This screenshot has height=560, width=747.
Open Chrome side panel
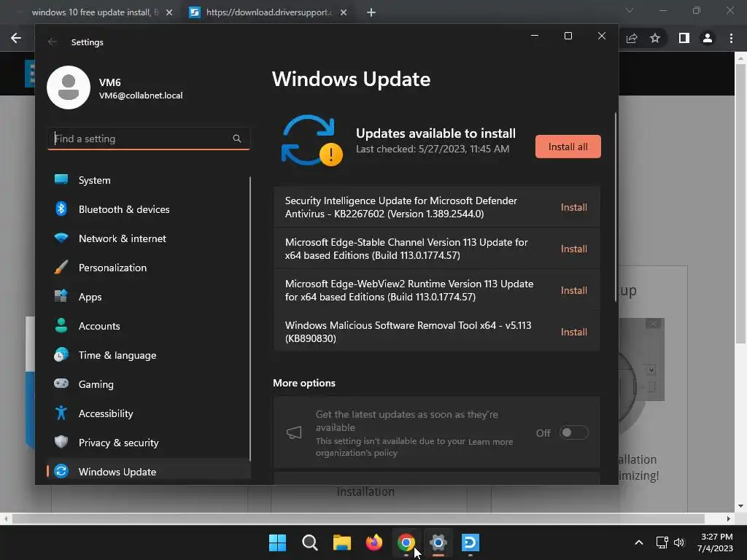coord(684,38)
